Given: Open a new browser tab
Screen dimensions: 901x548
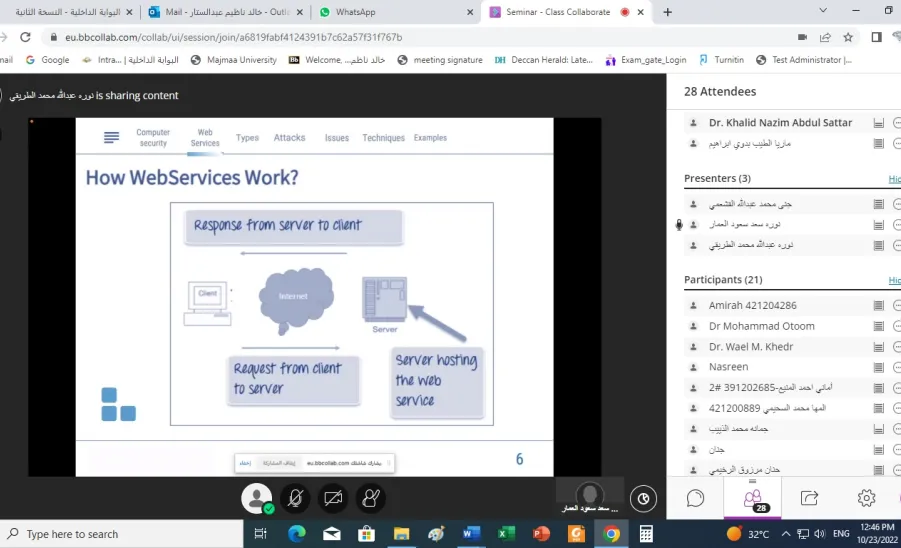Looking at the screenshot, I should tap(667, 12).
